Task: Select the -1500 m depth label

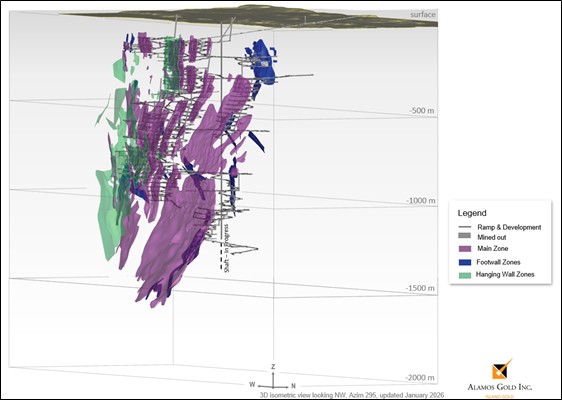Action: pyautogui.click(x=420, y=288)
